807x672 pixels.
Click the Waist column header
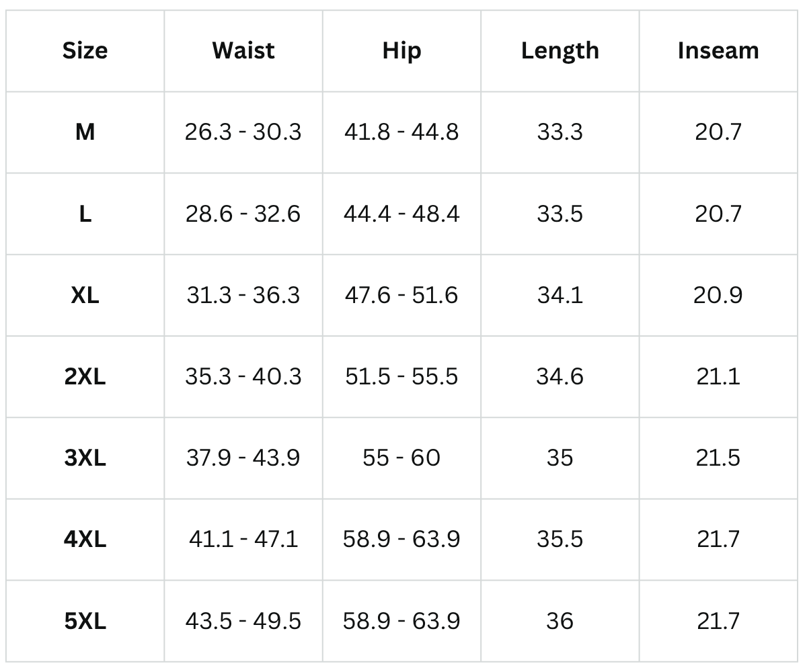(243, 50)
